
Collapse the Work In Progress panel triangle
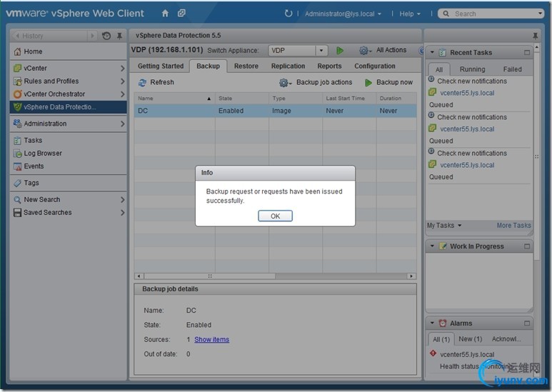coord(432,246)
